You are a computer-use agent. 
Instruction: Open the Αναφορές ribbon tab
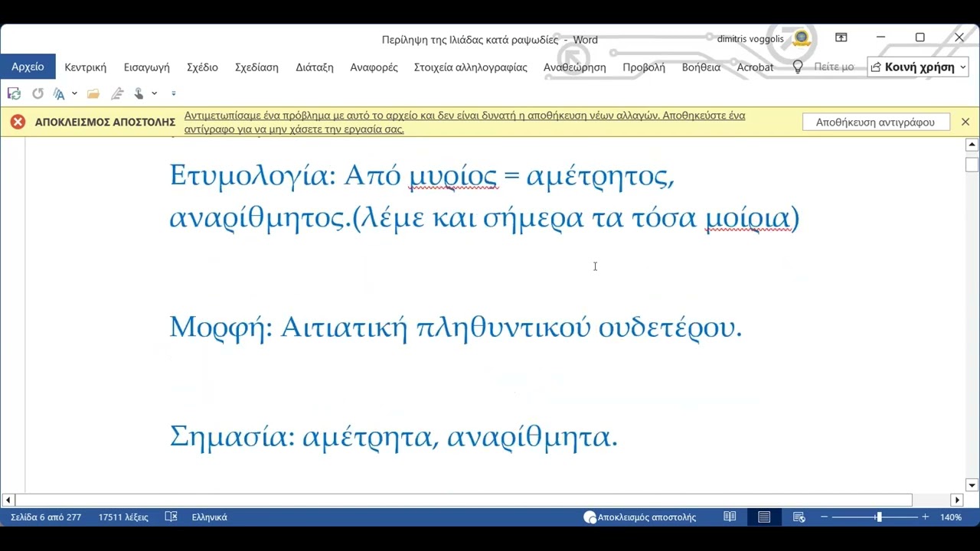[374, 67]
